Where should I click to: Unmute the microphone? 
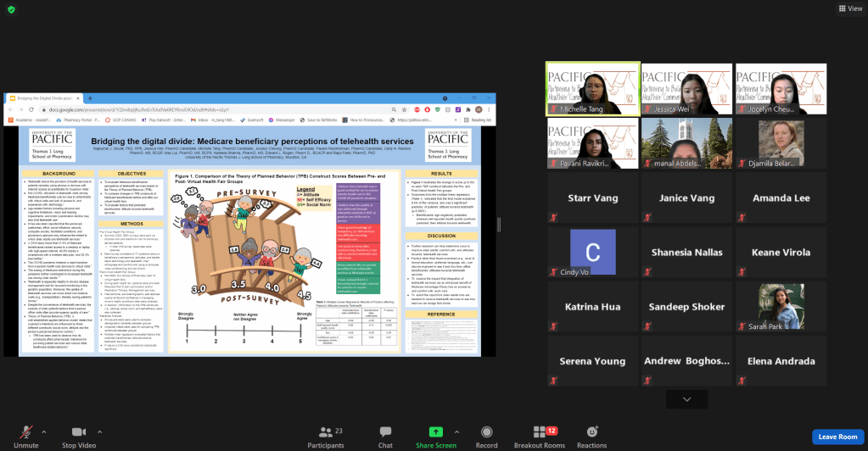pos(25,435)
